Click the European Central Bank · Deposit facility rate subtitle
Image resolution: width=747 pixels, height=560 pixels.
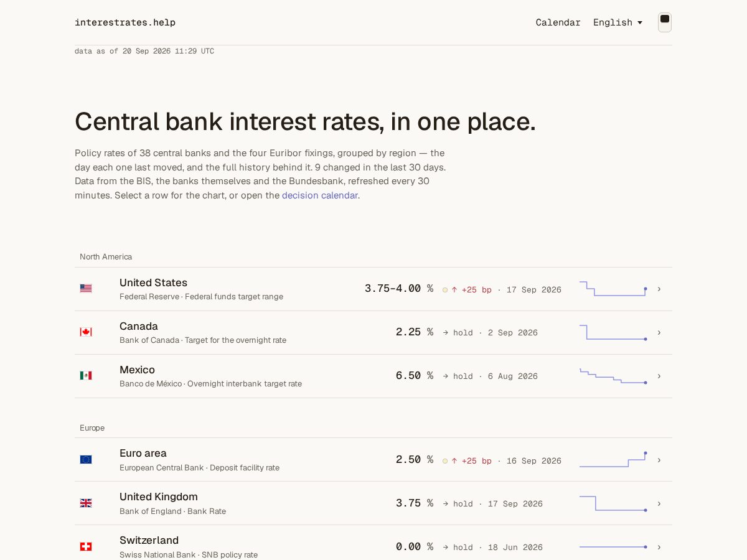pyautogui.click(x=199, y=468)
